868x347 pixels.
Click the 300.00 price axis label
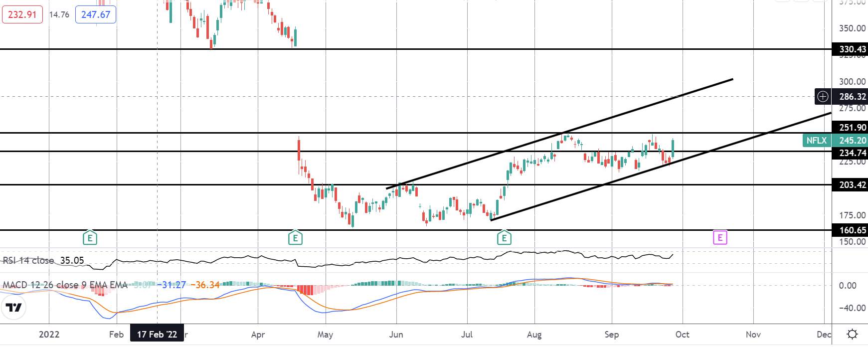click(852, 82)
